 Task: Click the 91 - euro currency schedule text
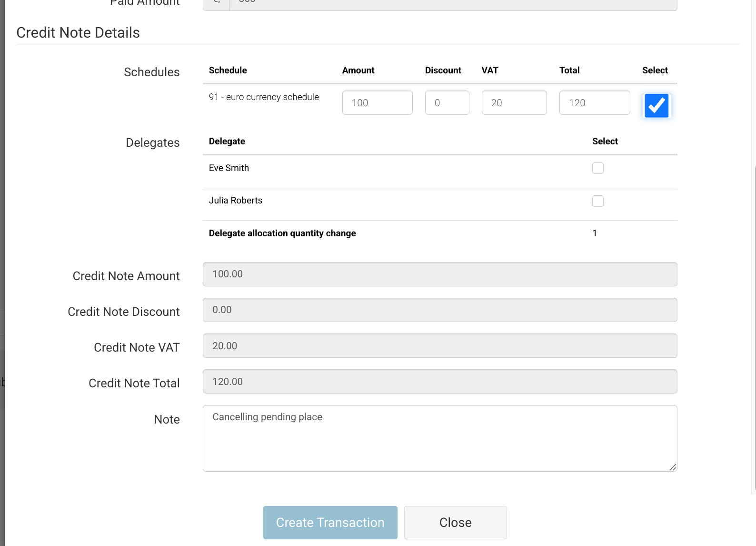click(264, 97)
